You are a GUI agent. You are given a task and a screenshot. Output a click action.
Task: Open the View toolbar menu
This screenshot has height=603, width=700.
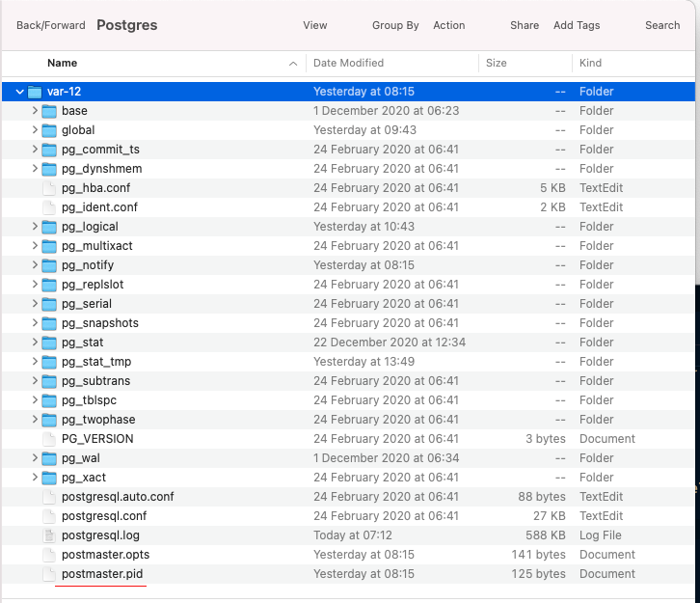tap(315, 25)
